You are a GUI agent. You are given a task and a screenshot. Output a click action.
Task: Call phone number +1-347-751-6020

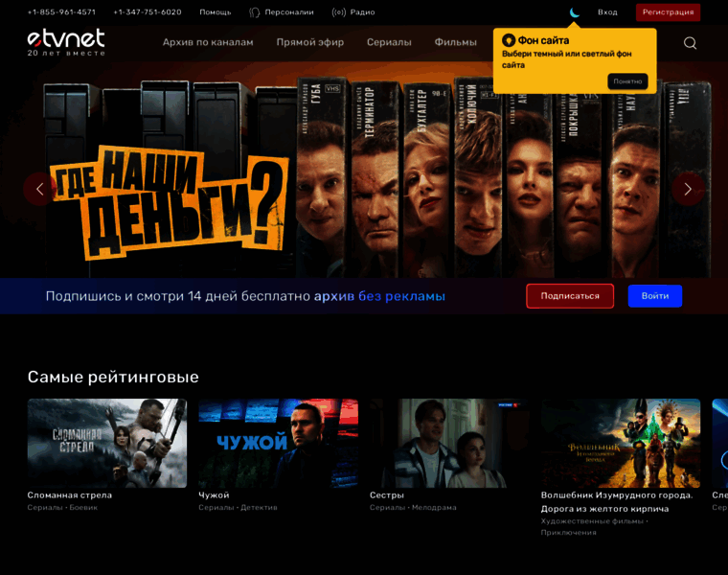pyautogui.click(x=148, y=12)
